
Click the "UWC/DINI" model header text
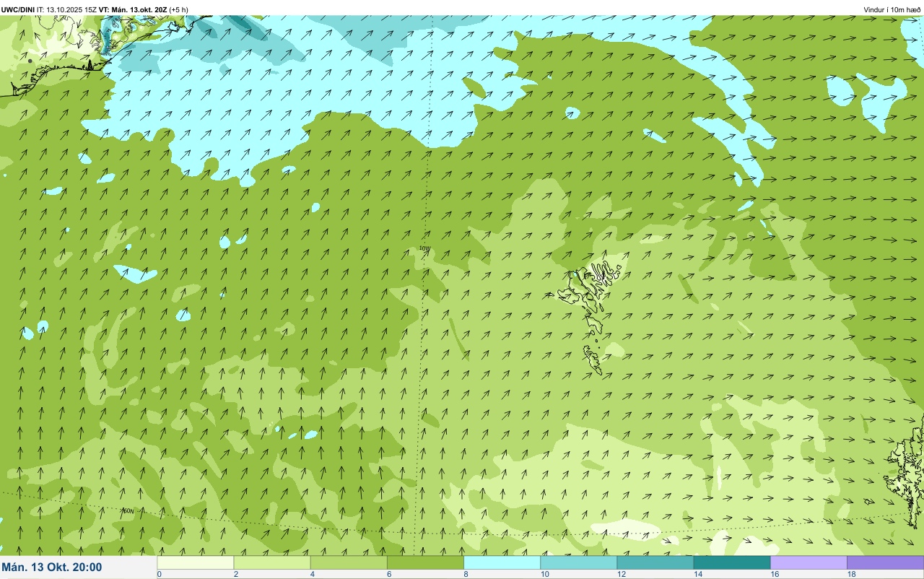[x=17, y=9]
